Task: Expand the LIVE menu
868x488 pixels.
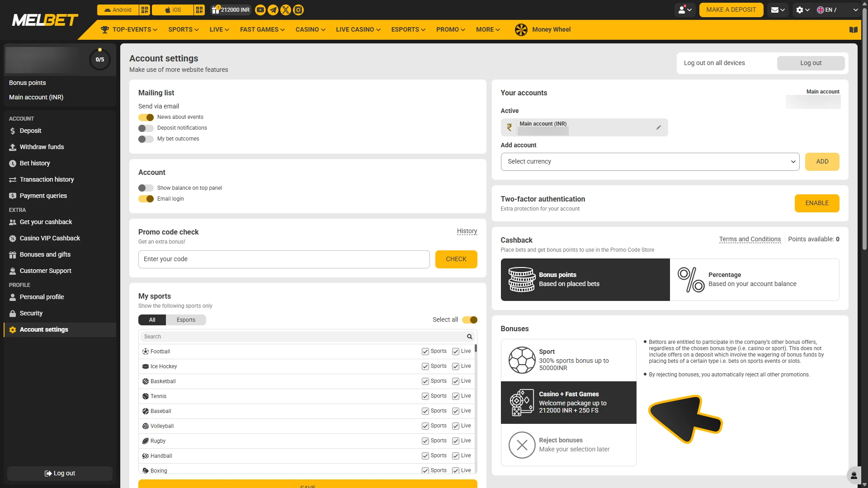Action: click(219, 30)
